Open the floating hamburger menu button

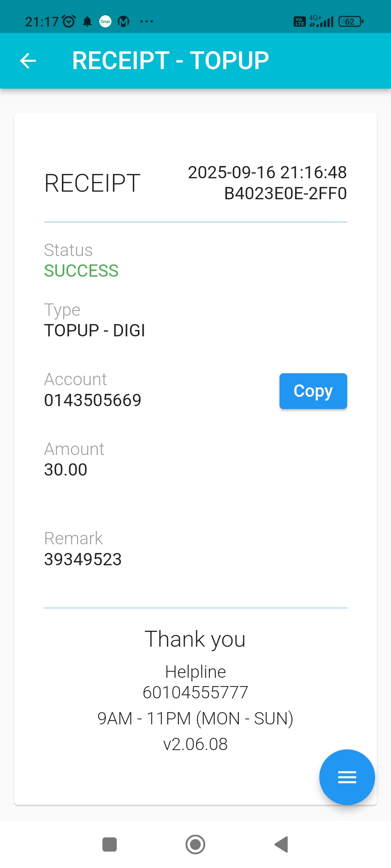[x=347, y=777]
